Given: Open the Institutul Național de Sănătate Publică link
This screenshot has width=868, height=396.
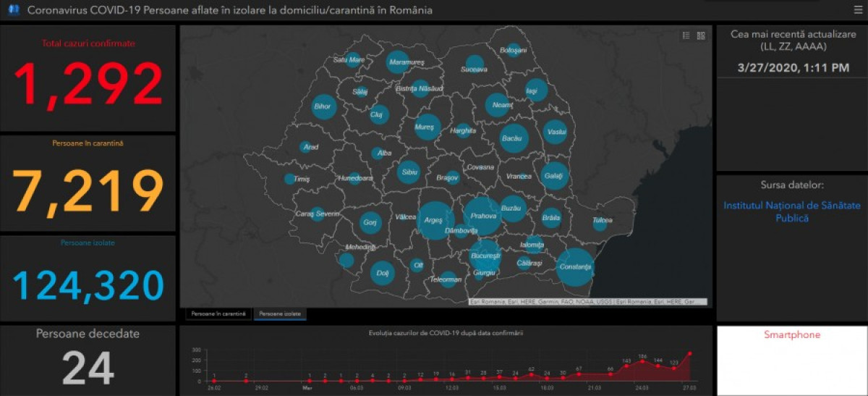Looking at the screenshot, I should point(791,211).
